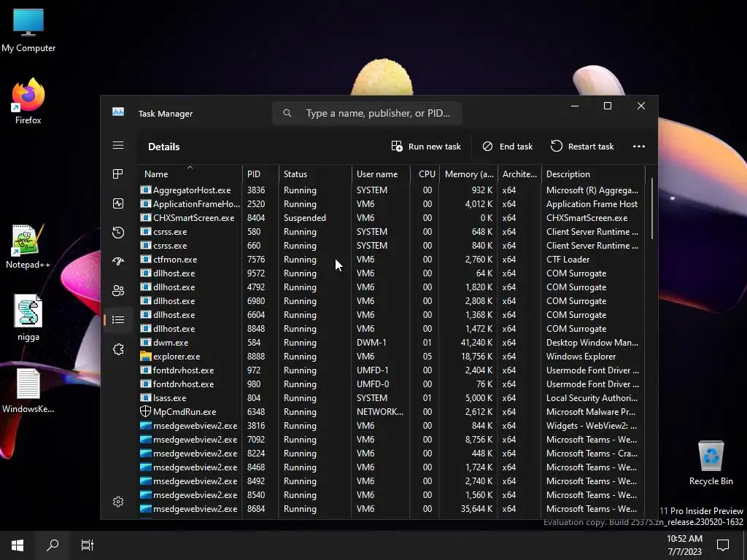The height and width of the screenshot is (560, 747).
Task: Select the Recycle Bin desktop icon
Action: [x=711, y=463]
